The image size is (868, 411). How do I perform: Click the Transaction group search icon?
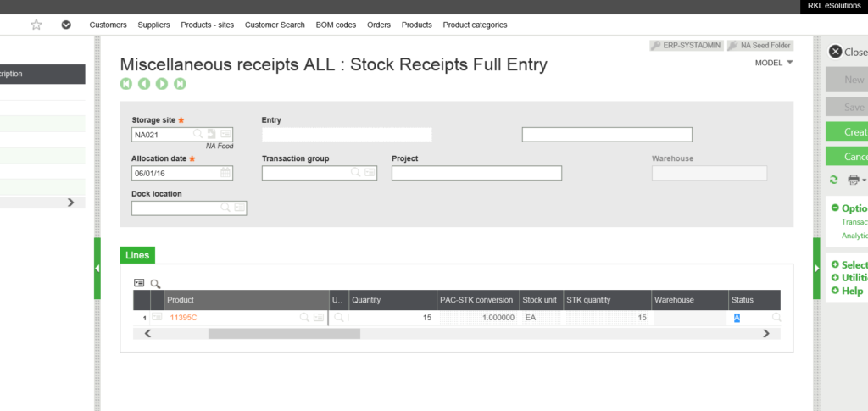(x=357, y=173)
